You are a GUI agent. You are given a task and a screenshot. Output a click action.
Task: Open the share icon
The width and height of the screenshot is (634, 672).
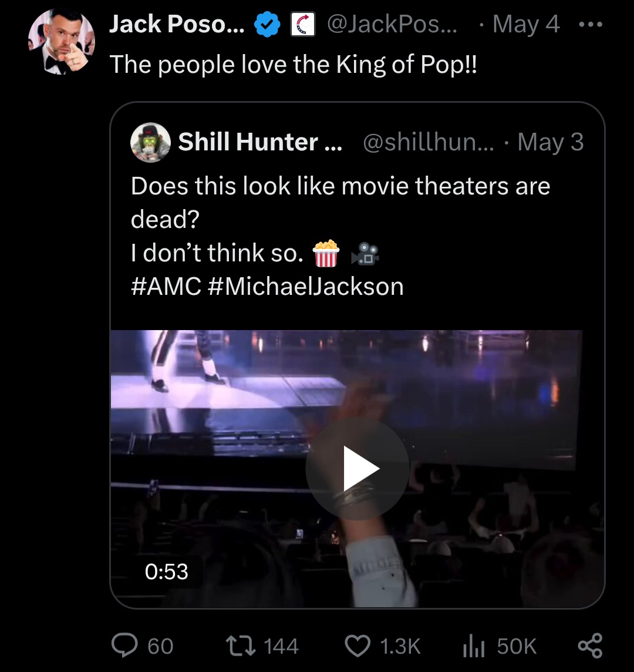tap(591, 646)
